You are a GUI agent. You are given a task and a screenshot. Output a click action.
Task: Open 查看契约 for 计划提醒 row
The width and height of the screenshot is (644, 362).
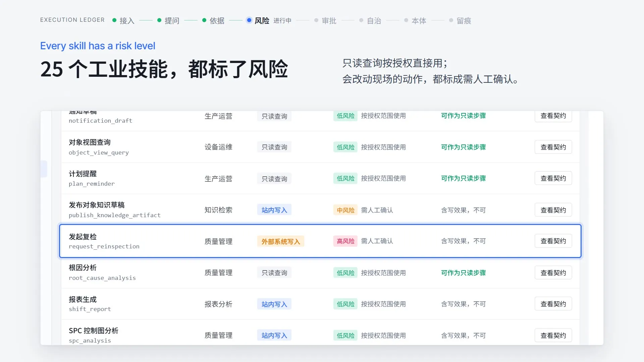tap(553, 178)
